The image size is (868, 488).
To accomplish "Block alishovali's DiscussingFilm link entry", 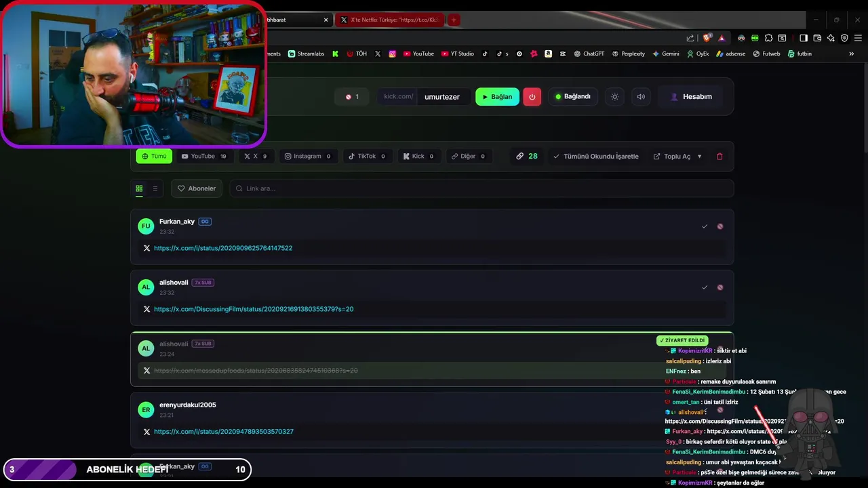I will [720, 287].
